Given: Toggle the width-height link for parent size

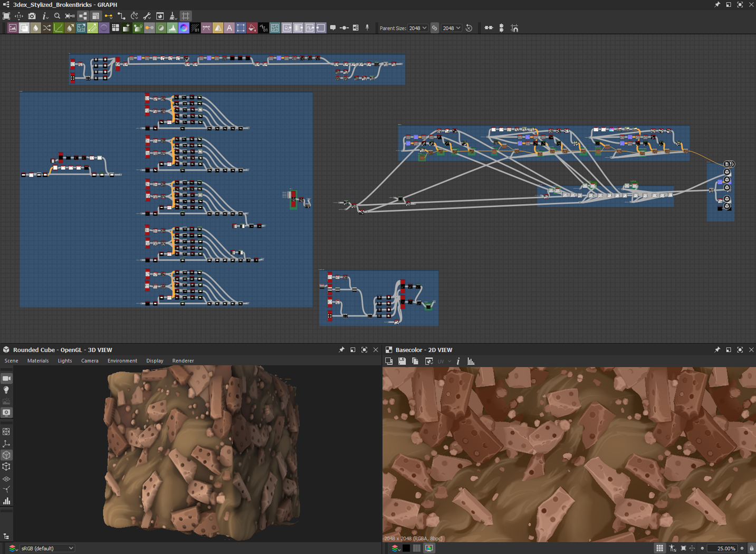Looking at the screenshot, I should coord(435,28).
